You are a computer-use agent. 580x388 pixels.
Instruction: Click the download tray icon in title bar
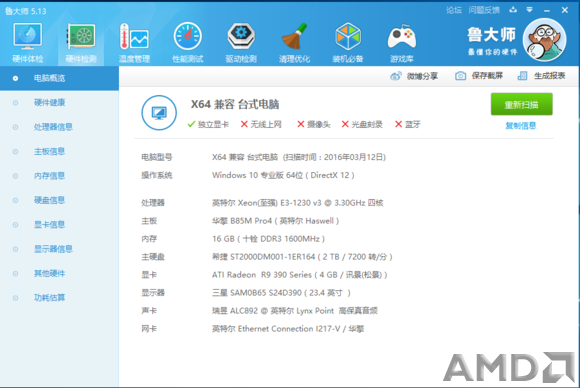513,10
